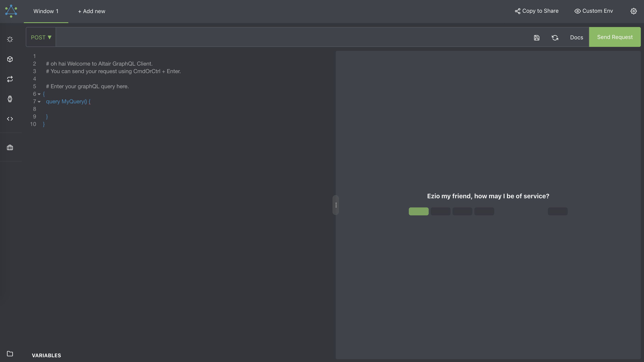
Task: Open the POST method dropdown
Action: point(41,37)
